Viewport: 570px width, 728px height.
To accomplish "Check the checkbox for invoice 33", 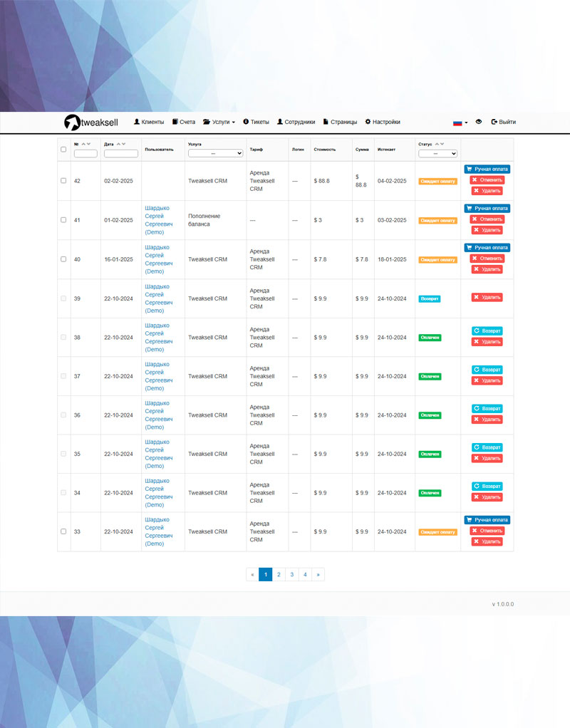I will click(x=63, y=531).
